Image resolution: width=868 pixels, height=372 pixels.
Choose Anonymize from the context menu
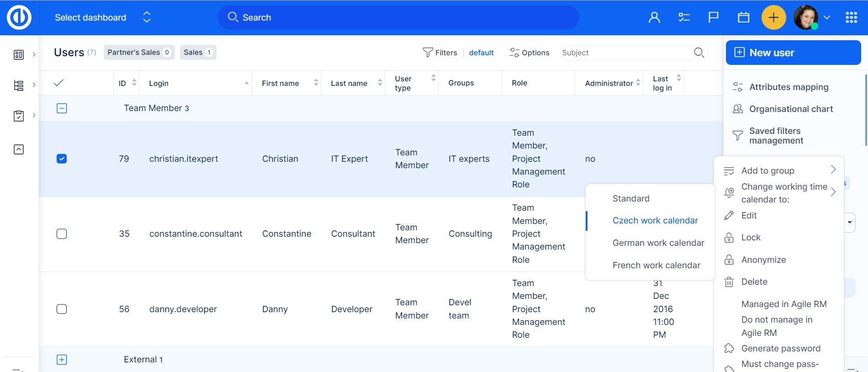pos(763,260)
